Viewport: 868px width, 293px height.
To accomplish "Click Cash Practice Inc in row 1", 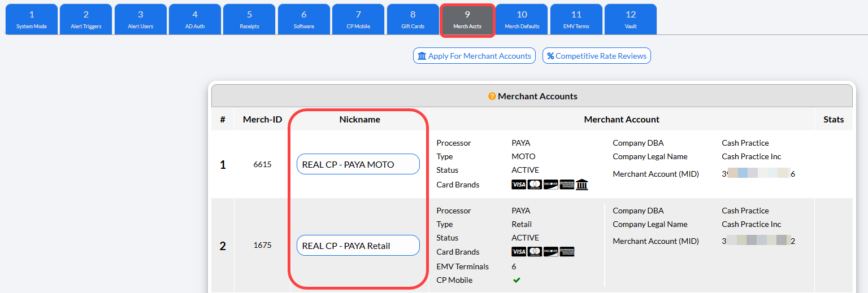I will [x=752, y=156].
